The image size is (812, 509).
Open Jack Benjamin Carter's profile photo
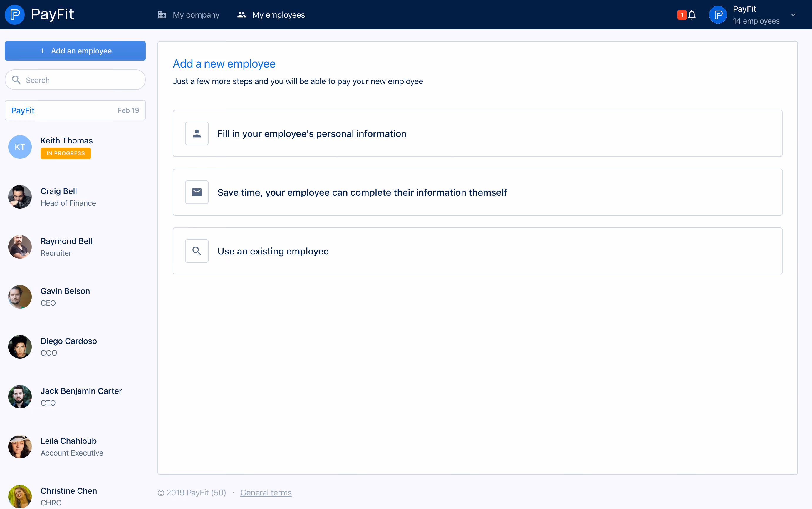pyautogui.click(x=20, y=396)
